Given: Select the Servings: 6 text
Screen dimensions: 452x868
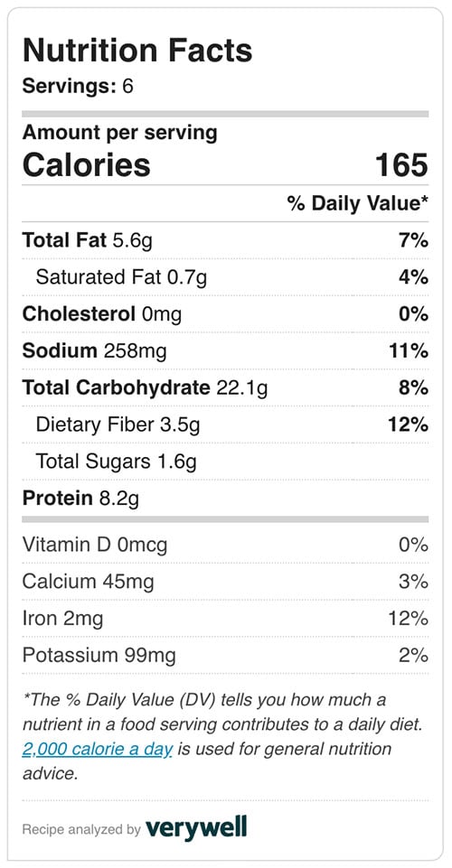Looking at the screenshot, I should point(78,87).
